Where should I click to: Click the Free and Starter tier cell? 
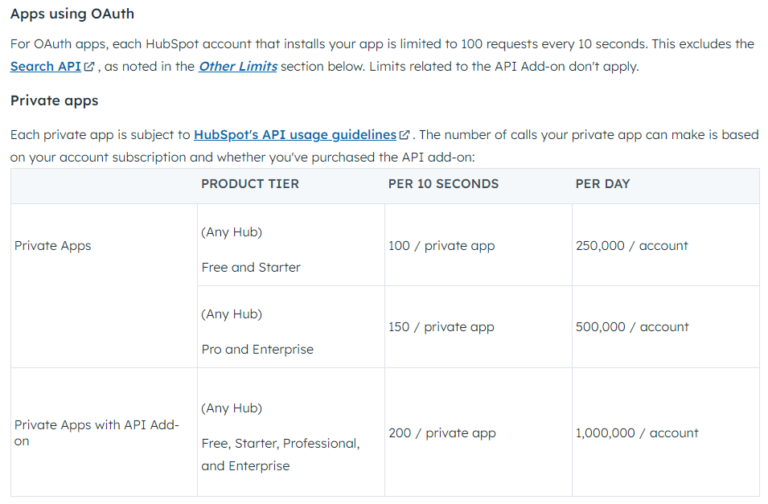pos(291,245)
